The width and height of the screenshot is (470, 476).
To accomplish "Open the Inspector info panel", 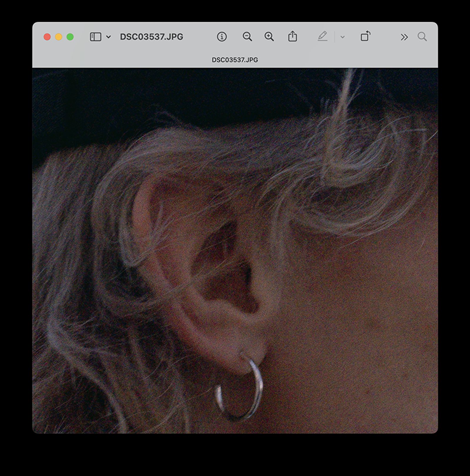I will (x=221, y=37).
